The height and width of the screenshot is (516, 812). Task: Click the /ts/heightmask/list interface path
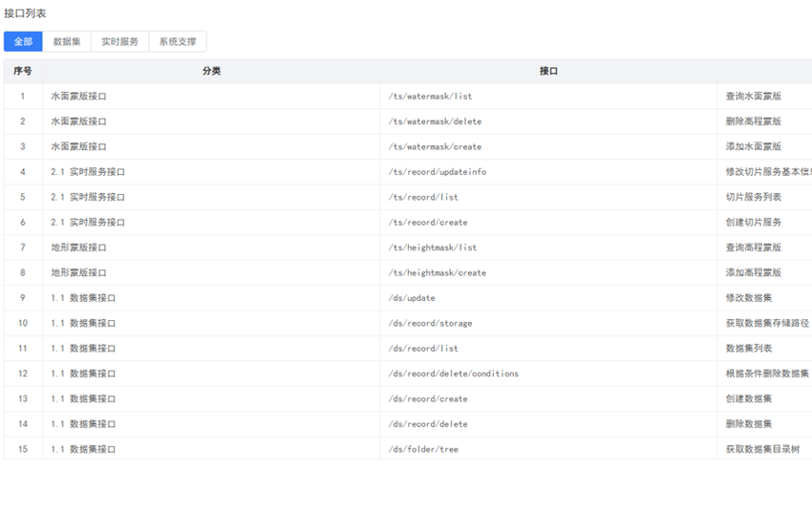(433, 247)
